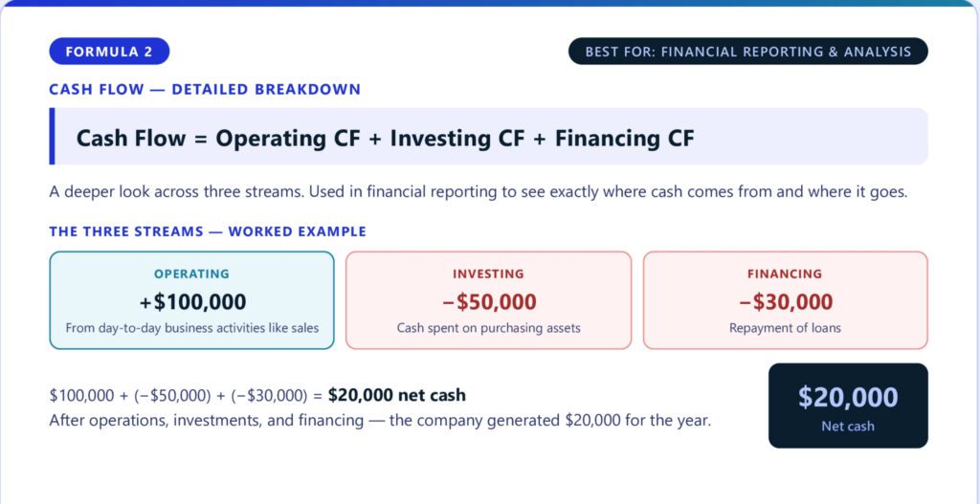Click the sentence about company generating $20,000
Image resolution: width=980 pixels, height=504 pixels.
[x=380, y=420]
